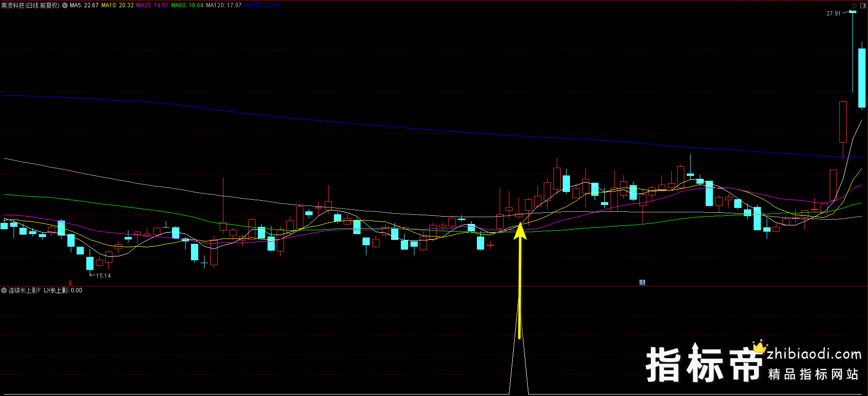
Task: Select the yellow MA10: 20.32 label
Action: [x=117, y=5]
